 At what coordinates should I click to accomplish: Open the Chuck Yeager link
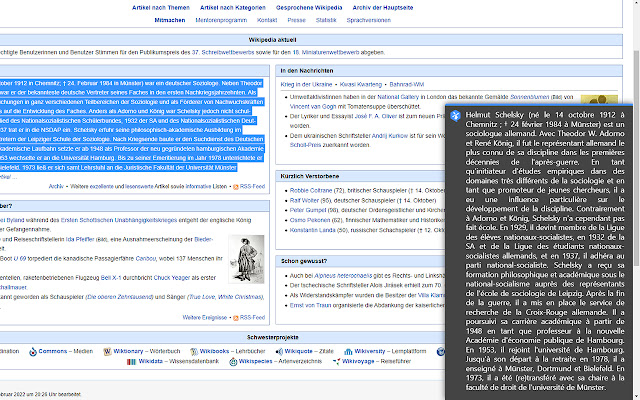point(171,278)
